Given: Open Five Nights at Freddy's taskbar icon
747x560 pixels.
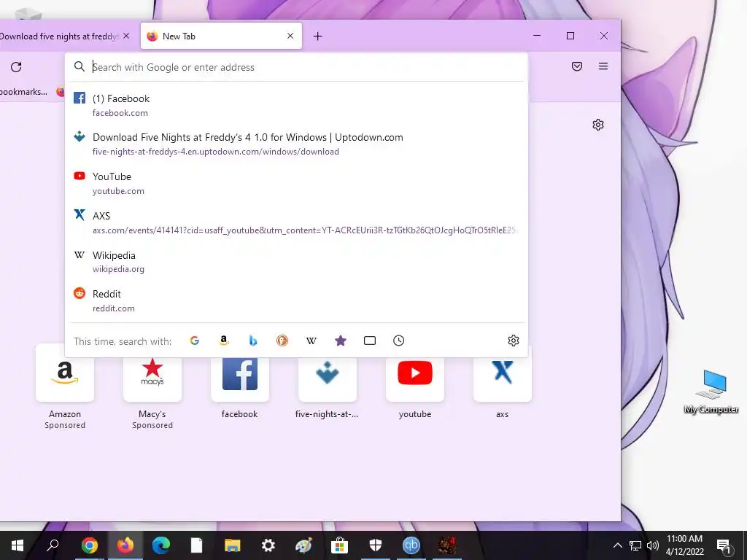Looking at the screenshot, I should (x=447, y=545).
